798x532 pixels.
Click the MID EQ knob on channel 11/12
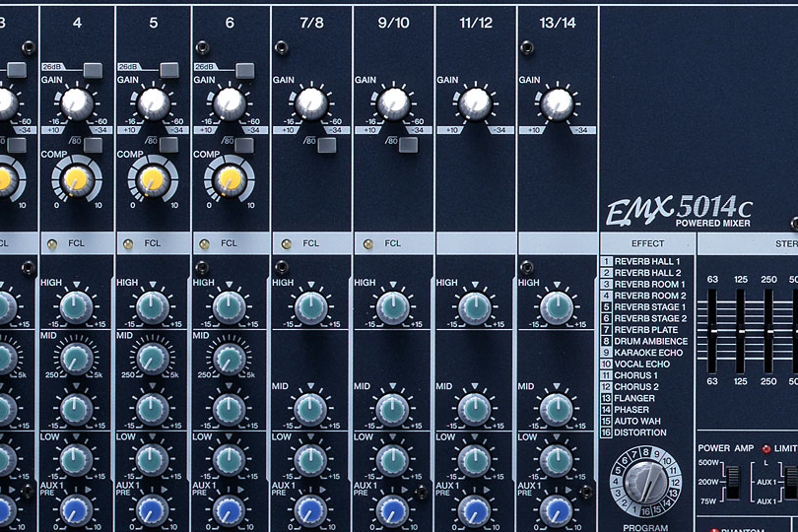pos(475,409)
